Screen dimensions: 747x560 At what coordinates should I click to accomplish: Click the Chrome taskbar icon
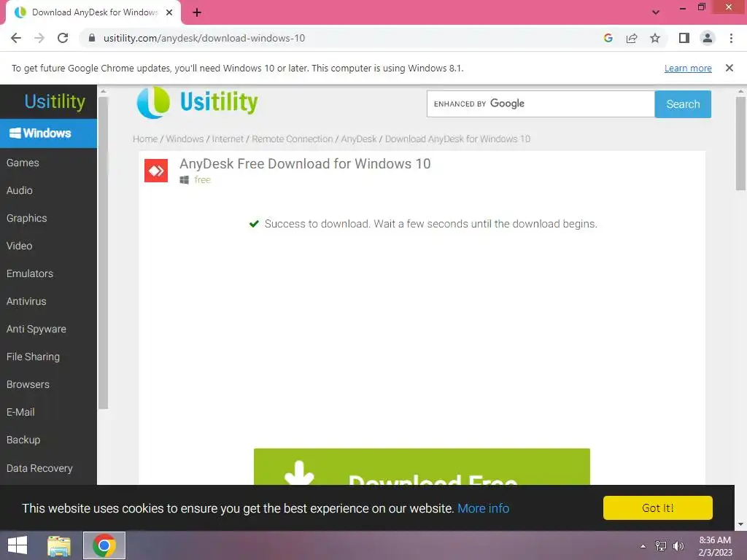coord(104,545)
